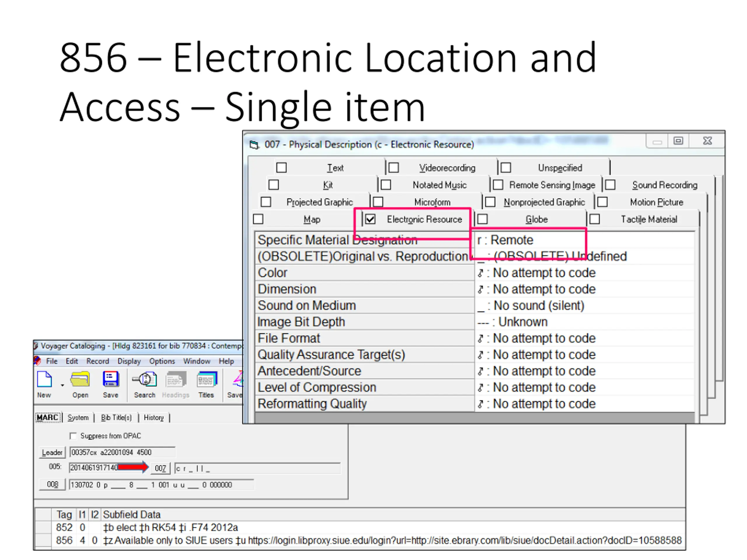Check the Globe checkbox
The image size is (747, 560).
(x=482, y=219)
